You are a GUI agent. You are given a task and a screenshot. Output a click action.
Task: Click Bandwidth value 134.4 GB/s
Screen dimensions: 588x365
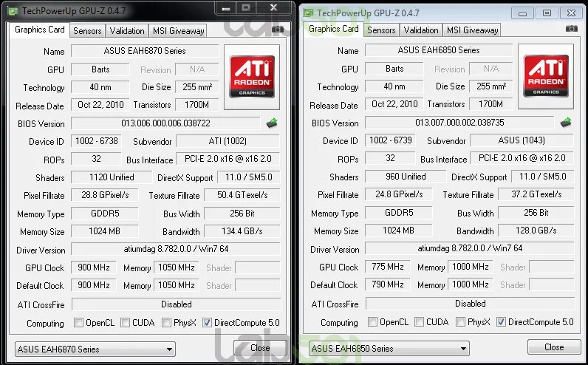click(x=242, y=231)
